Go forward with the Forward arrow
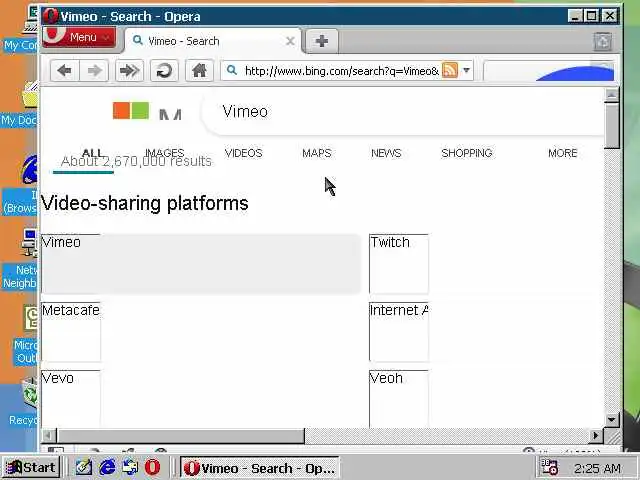The height and width of the screenshot is (480, 640). pos(94,71)
